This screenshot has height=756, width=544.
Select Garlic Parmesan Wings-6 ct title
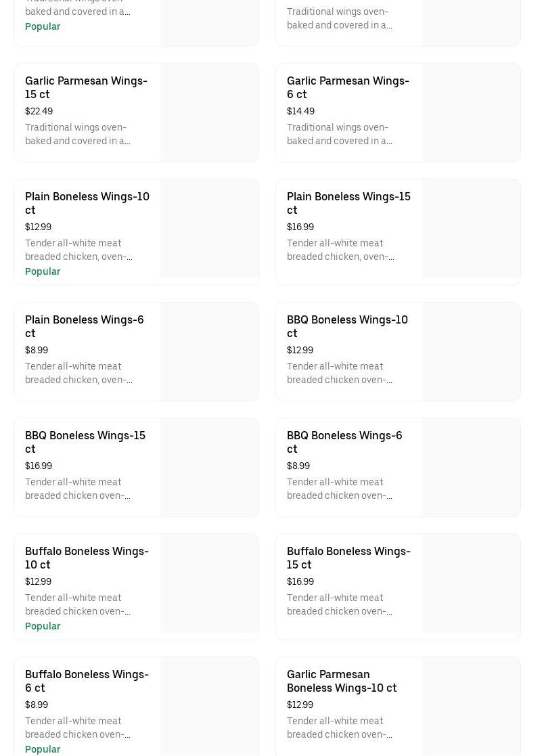(x=348, y=87)
